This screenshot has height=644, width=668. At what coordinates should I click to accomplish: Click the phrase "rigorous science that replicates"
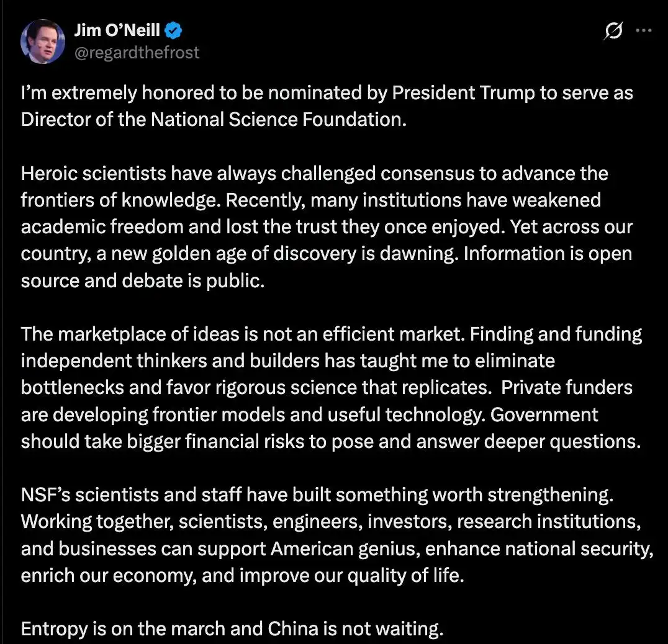click(x=351, y=388)
